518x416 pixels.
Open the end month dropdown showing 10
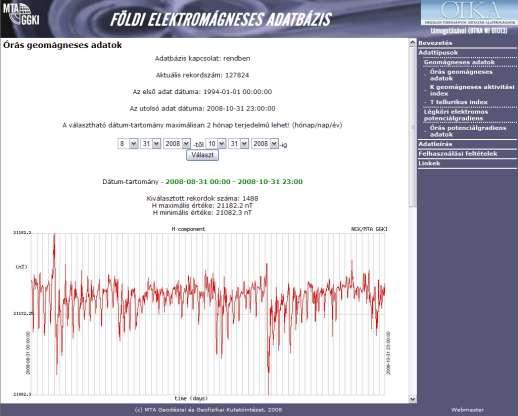[216, 144]
